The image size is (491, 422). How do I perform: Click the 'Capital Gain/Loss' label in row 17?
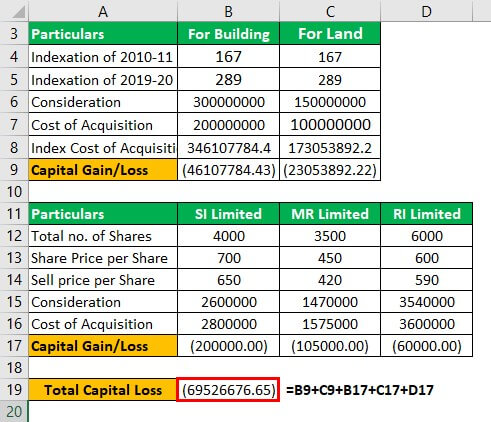click(x=103, y=346)
